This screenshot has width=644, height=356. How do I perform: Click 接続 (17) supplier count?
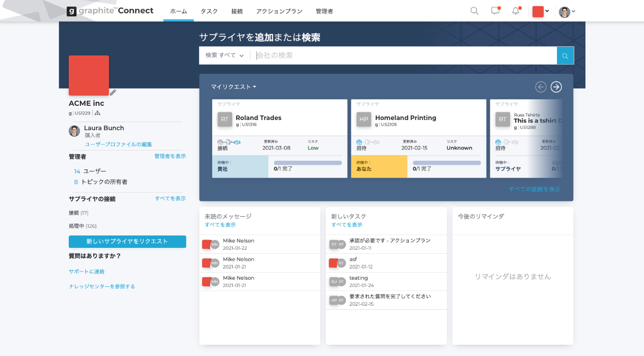tap(78, 213)
